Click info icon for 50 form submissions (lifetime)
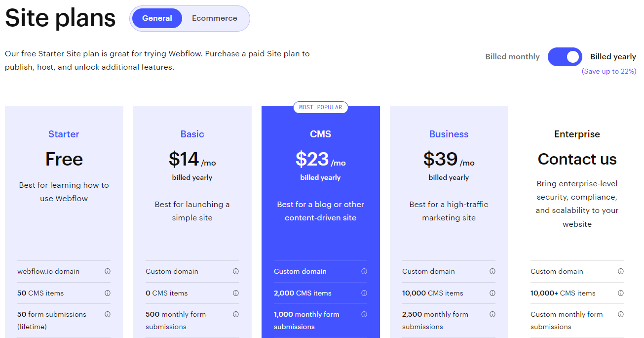The height and width of the screenshot is (338, 644). (108, 314)
